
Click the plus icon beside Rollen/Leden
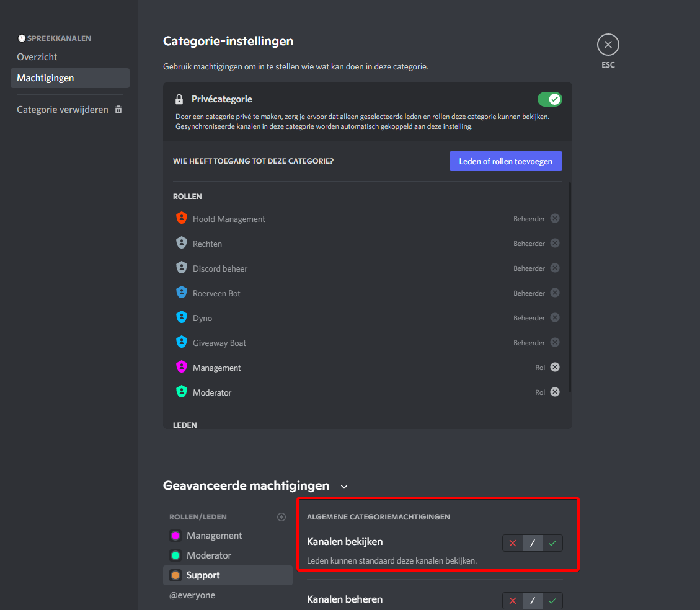click(281, 517)
